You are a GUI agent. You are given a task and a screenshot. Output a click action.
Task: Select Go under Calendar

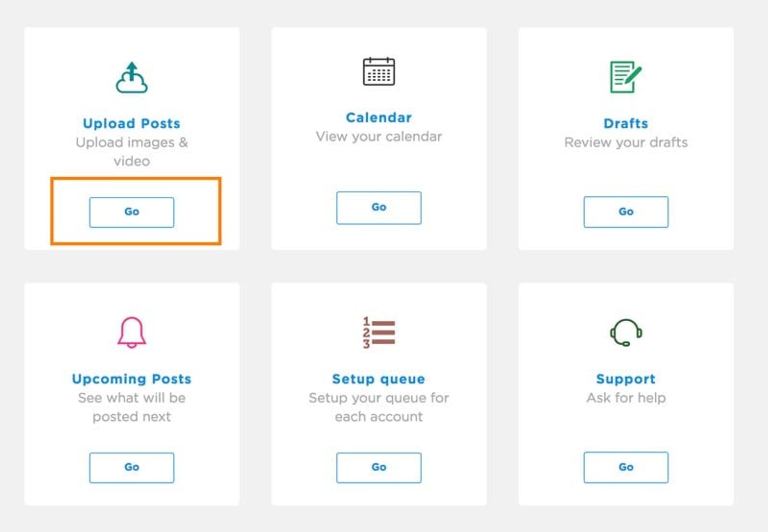[x=379, y=207]
